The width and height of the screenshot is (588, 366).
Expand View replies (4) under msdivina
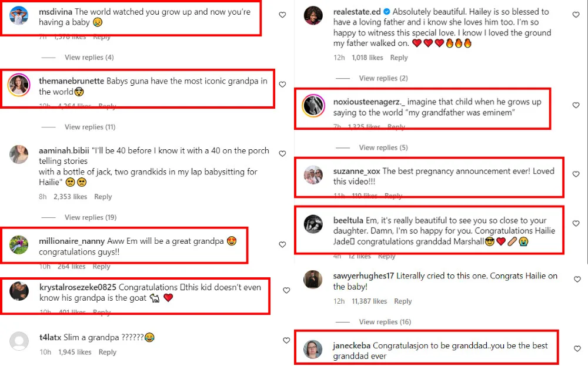pos(89,58)
